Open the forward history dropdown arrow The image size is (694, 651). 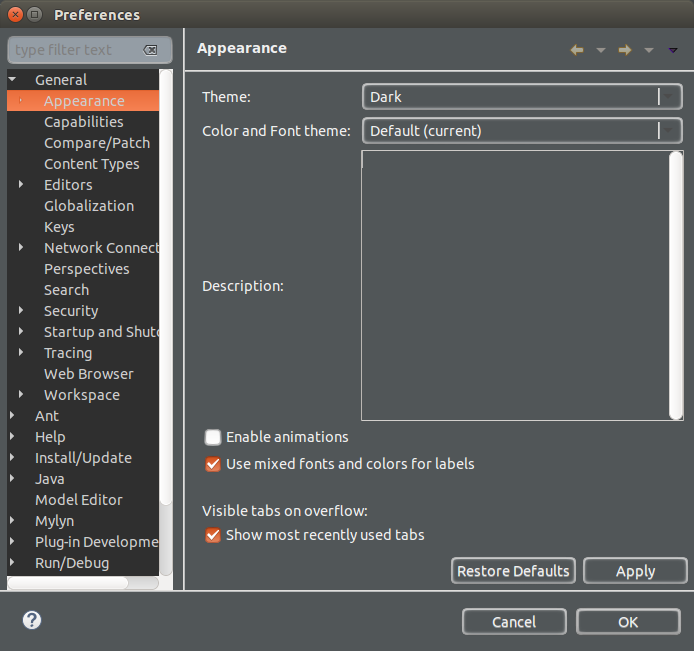coord(649,50)
